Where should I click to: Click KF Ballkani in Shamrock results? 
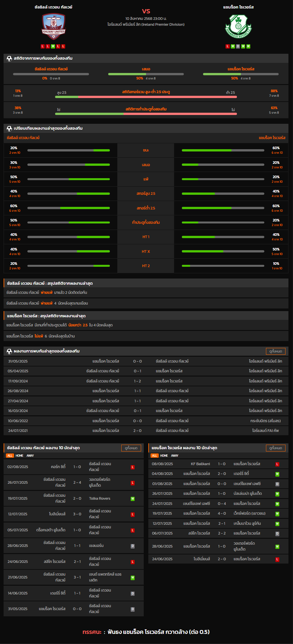(x=200, y=464)
